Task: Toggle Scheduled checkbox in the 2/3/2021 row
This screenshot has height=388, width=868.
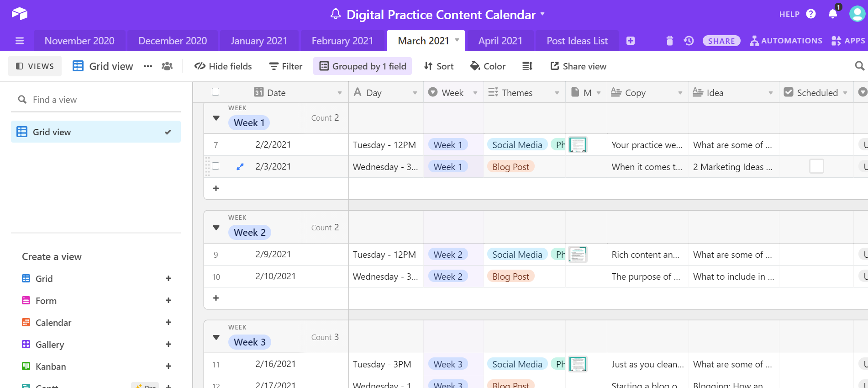Action: pyautogui.click(x=816, y=166)
